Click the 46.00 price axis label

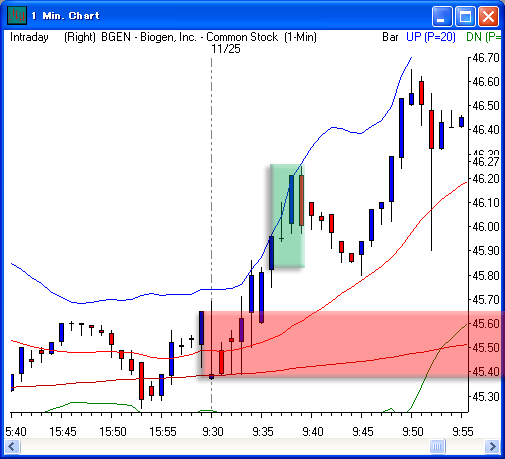click(486, 227)
